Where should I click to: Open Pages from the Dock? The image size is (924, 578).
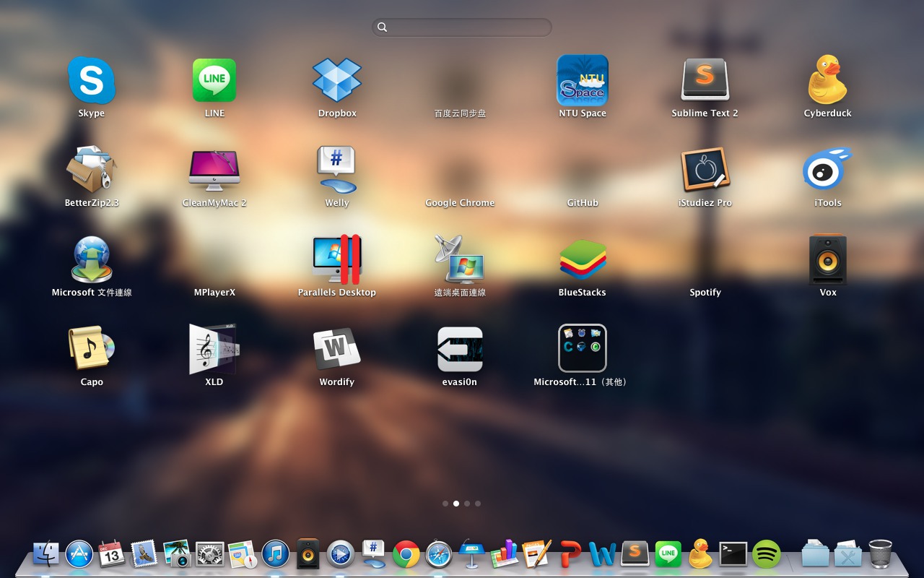537,554
